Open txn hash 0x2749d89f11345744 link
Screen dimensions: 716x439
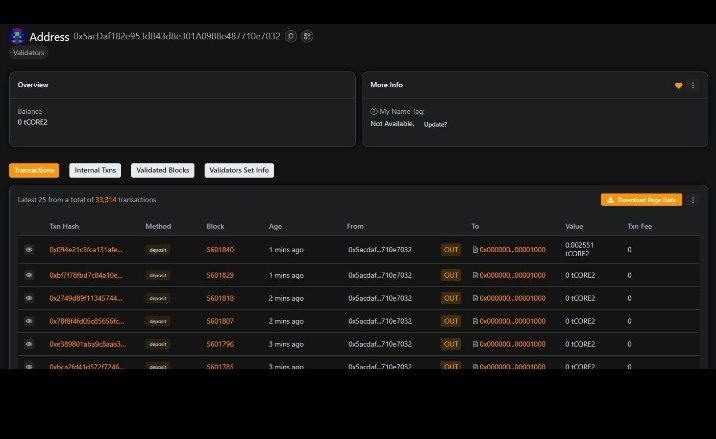pos(86,298)
